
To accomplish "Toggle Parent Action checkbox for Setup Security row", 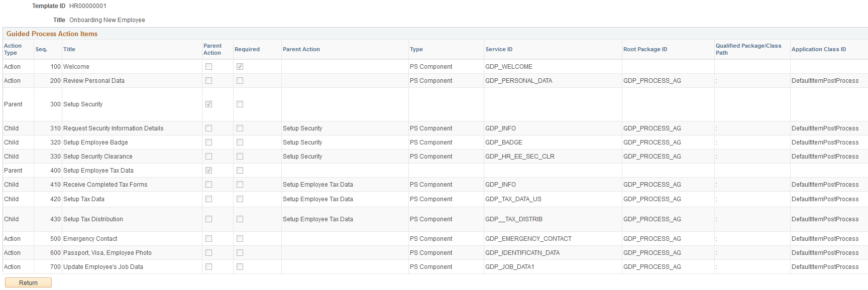I will point(209,104).
